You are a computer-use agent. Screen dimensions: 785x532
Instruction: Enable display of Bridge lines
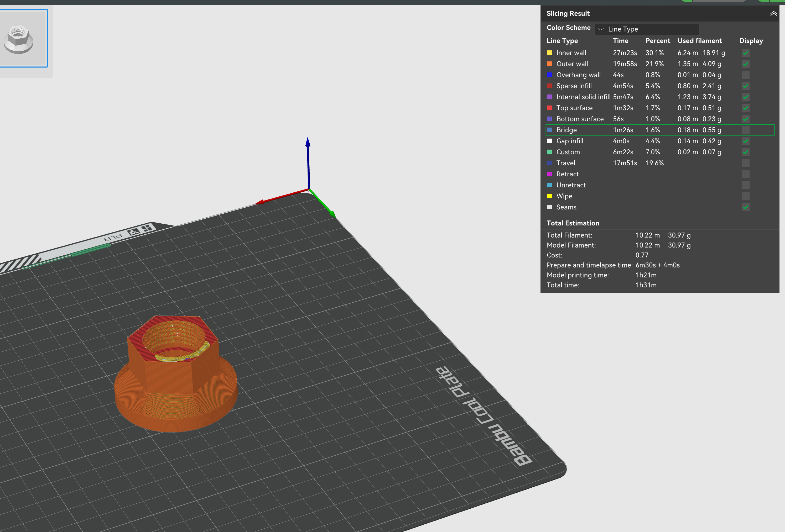point(746,130)
